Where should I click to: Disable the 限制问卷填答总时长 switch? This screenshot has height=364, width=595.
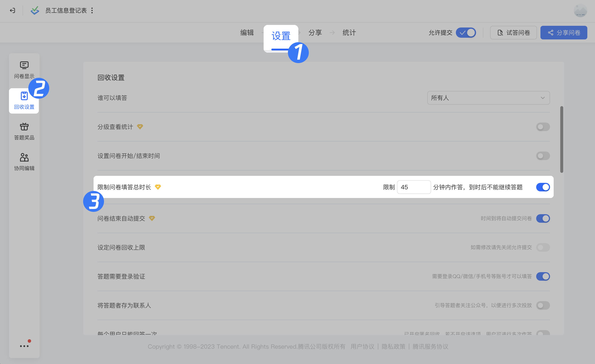click(x=543, y=187)
